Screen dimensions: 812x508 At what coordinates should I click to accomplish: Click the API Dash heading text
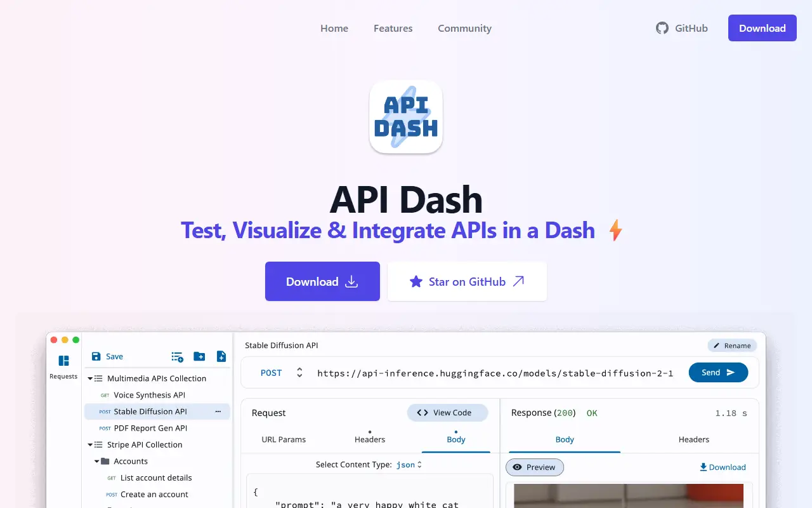pyautogui.click(x=406, y=199)
